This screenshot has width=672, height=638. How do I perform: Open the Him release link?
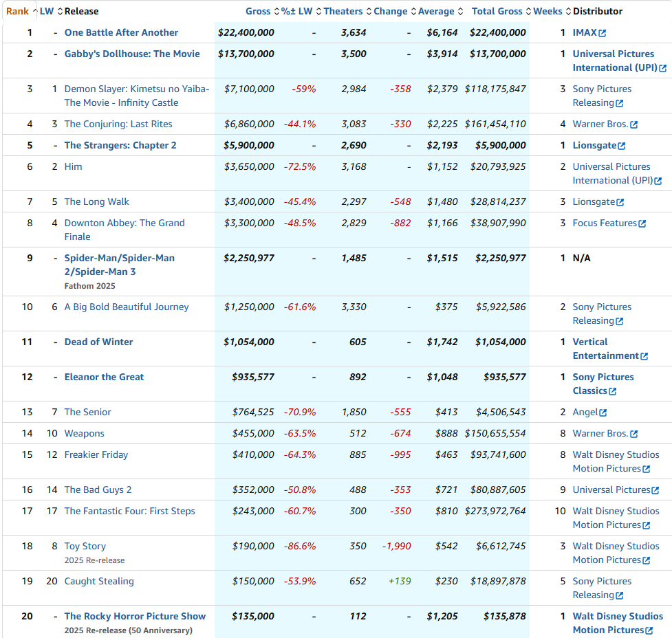point(74,166)
